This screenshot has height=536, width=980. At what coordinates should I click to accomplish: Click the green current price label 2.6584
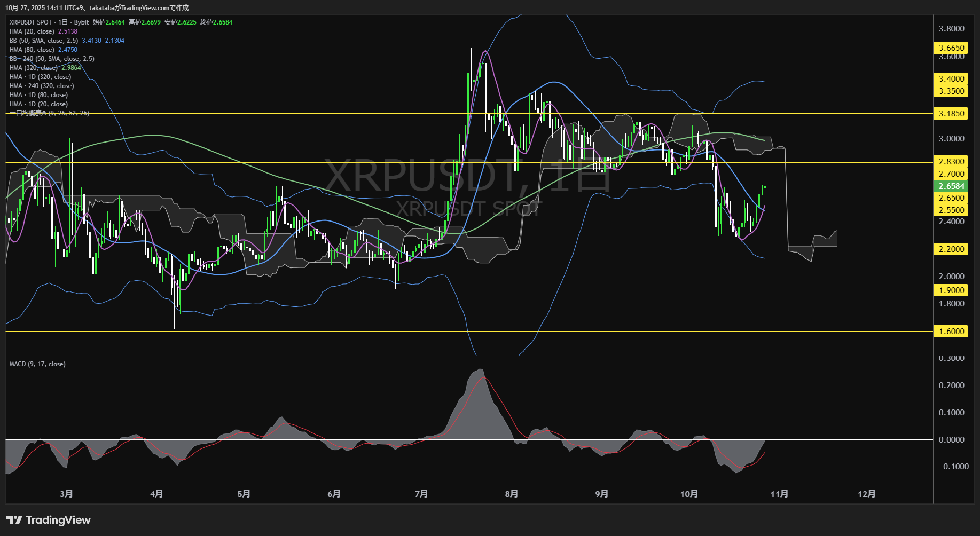pos(951,186)
